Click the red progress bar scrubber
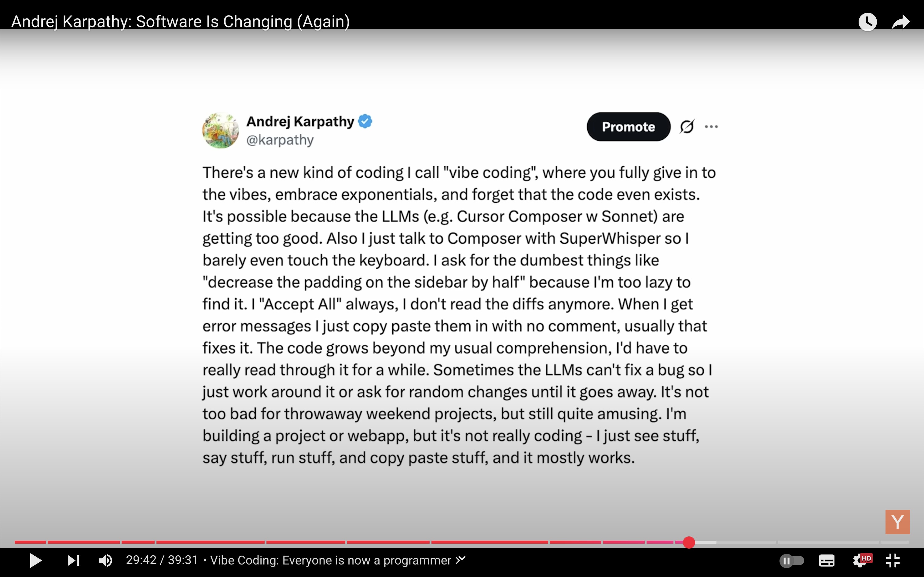 pos(689,542)
